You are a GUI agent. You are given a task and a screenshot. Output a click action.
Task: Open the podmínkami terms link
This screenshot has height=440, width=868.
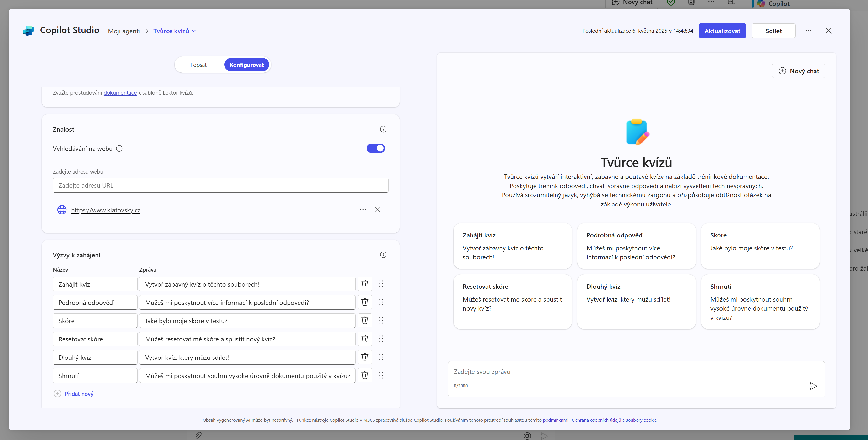555,420
